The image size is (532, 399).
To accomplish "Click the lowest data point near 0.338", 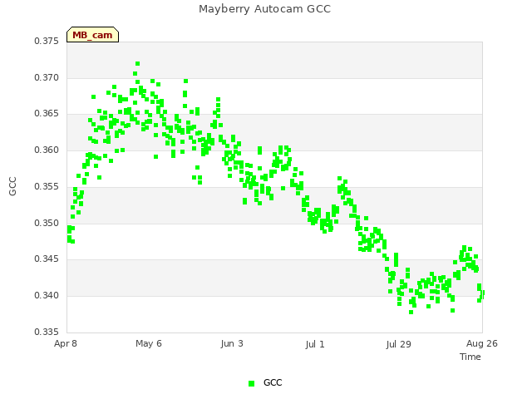I will 411,313.
